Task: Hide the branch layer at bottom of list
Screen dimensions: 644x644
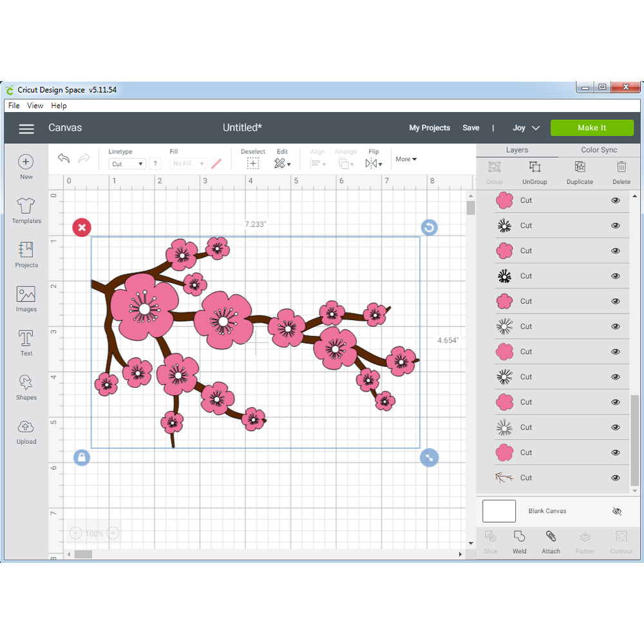Action: 616,478
